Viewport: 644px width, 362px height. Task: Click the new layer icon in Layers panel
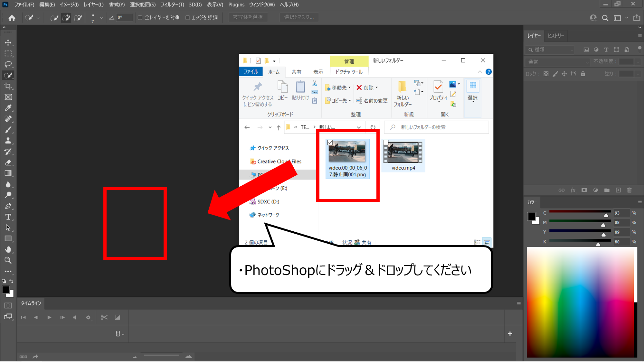tap(618, 190)
